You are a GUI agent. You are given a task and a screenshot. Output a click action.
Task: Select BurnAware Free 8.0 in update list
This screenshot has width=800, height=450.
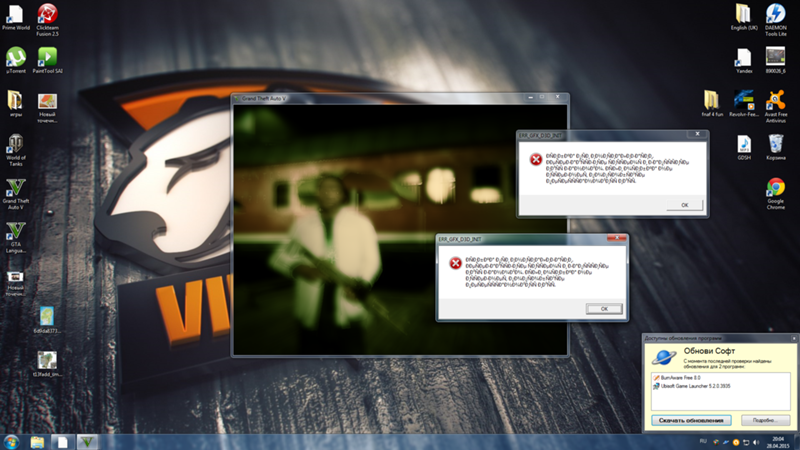677,378
